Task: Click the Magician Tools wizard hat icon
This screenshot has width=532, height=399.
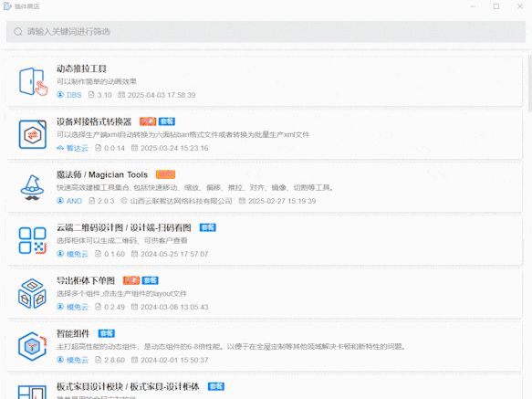Action: pyautogui.click(x=32, y=187)
